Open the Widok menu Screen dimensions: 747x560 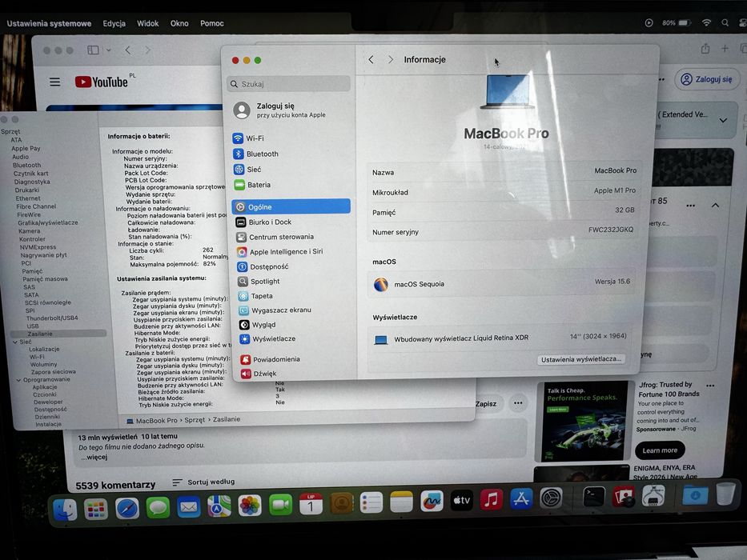pos(147,23)
